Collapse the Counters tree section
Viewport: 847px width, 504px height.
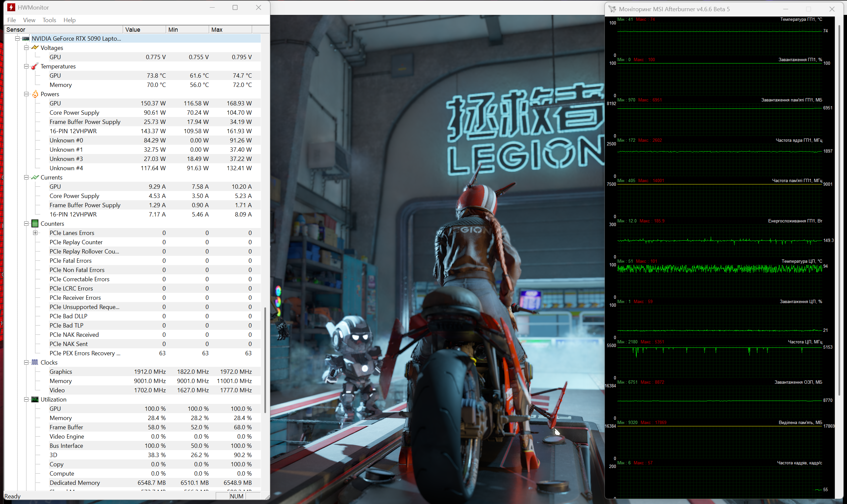(x=26, y=223)
